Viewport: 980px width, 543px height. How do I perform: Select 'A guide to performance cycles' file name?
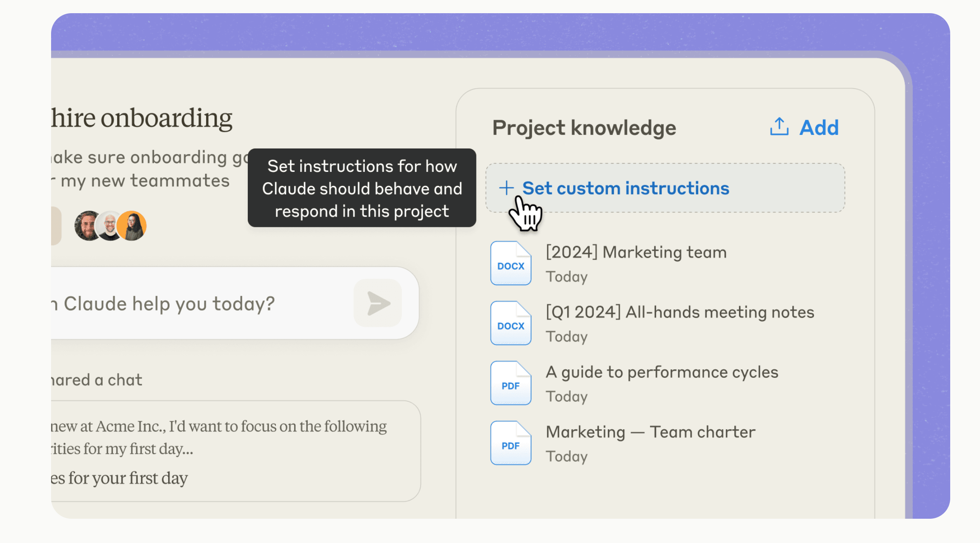click(x=662, y=372)
